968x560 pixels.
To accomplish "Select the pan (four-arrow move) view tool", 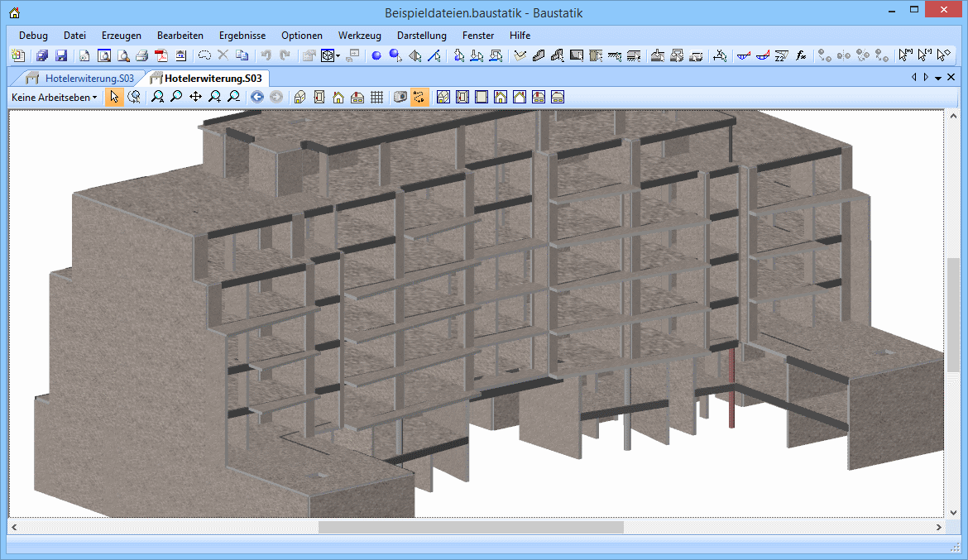I will [x=195, y=97].
